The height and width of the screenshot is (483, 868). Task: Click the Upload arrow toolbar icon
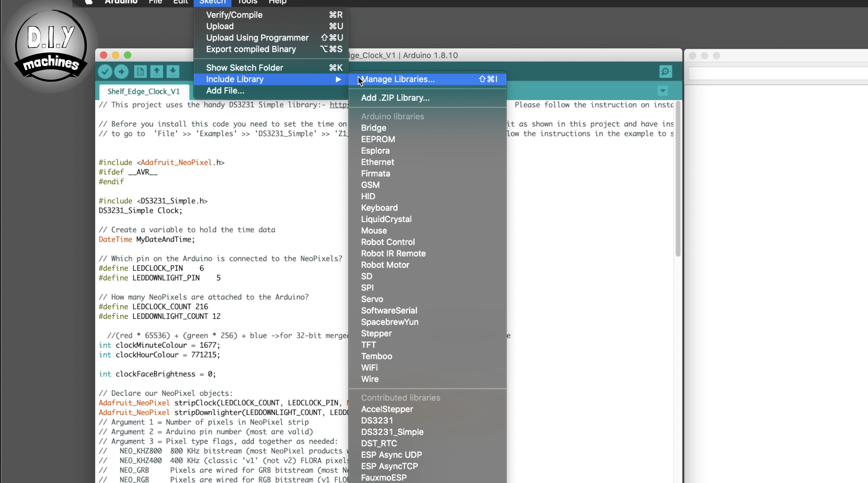tap(121, 72)
